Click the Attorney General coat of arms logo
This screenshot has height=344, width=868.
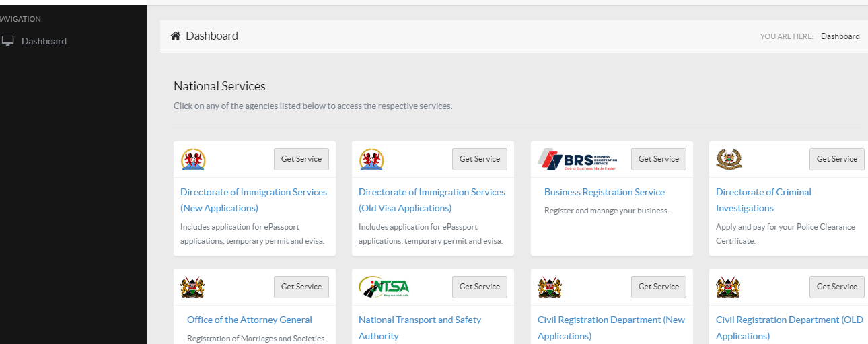[x=192, y=287]
